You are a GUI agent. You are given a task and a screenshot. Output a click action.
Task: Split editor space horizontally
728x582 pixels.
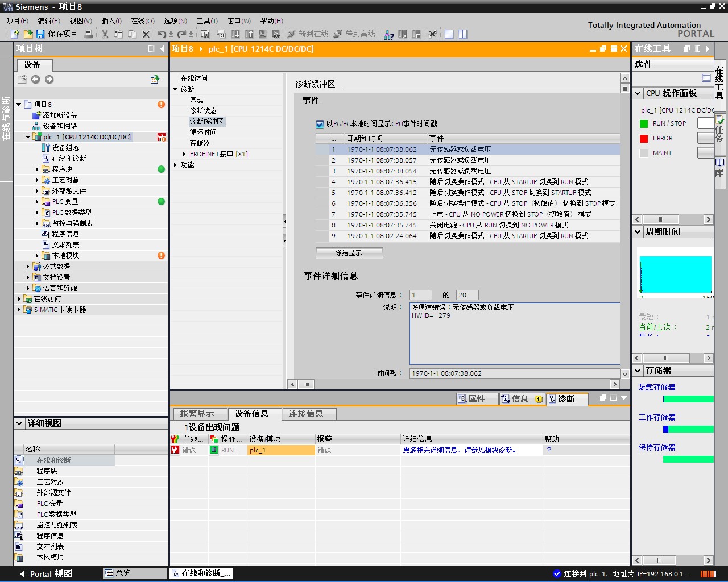(449, 34)
